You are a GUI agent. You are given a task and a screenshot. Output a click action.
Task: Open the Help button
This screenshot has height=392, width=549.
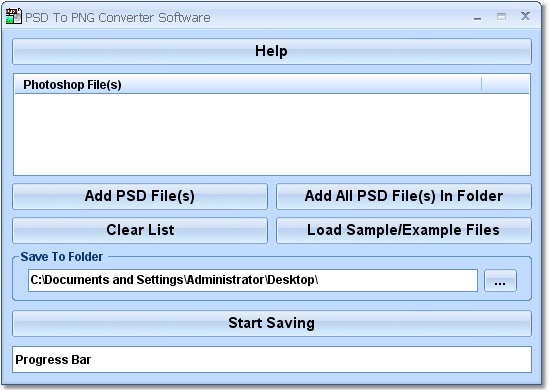[x=272, y=51]
